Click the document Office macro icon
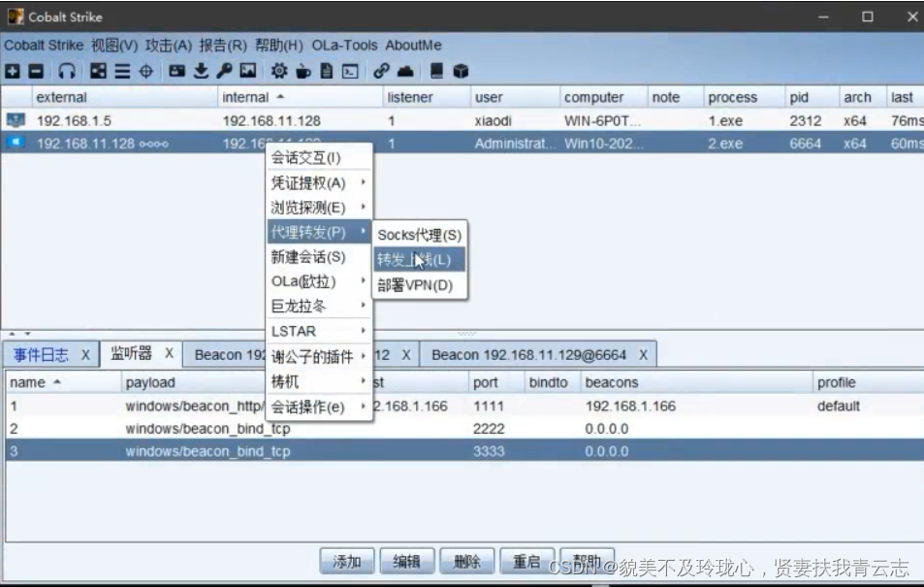Screen dimensions: 924x587 [327, 72]
